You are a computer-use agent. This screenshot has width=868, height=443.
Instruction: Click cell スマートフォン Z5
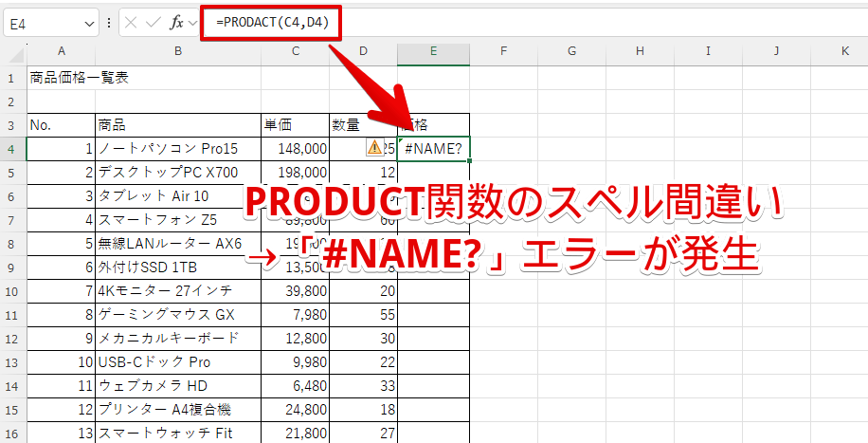pyautogui.click(x=178, y=220)
